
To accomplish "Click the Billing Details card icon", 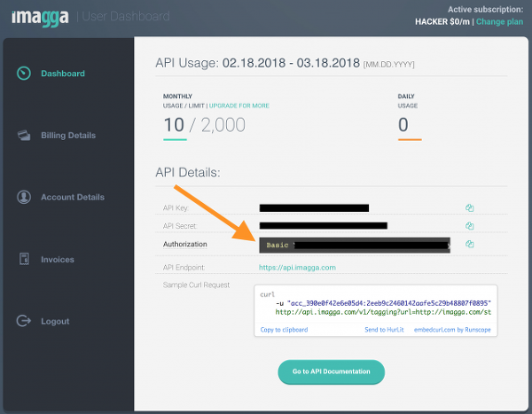I will [24, 136].
